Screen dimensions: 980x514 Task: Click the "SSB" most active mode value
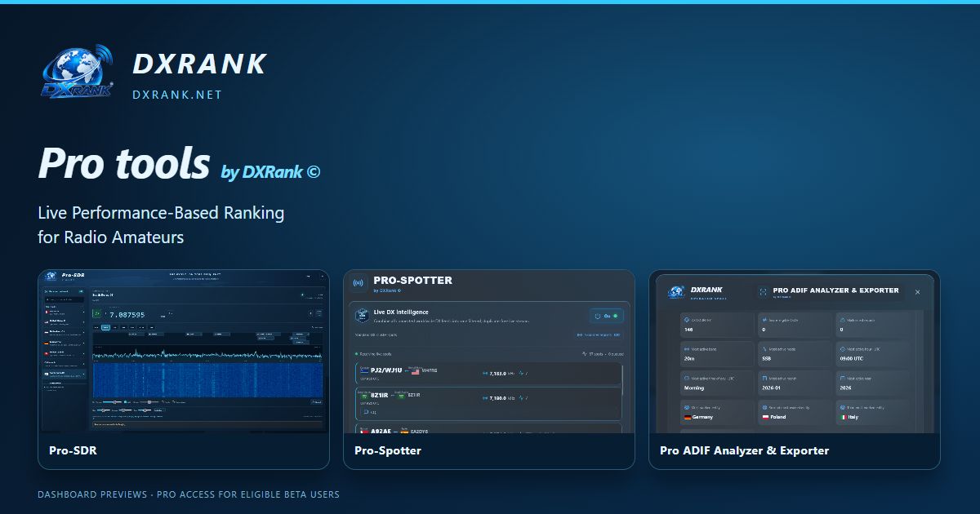coord(767,358)
